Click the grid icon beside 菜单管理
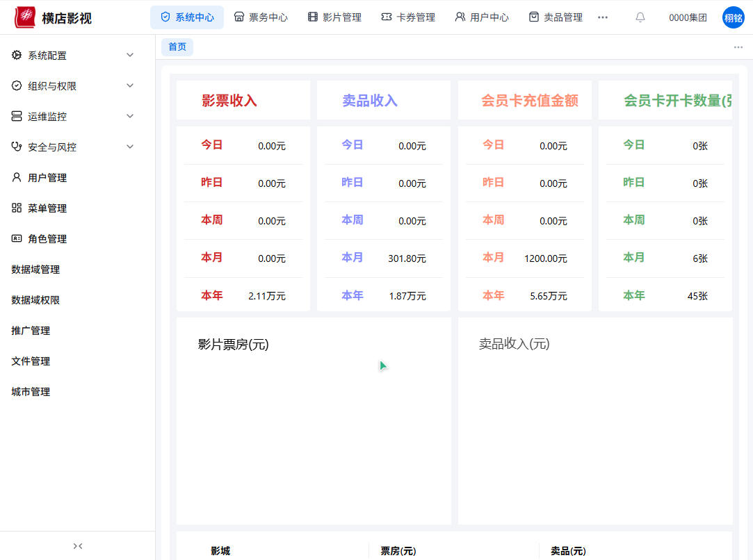 pos(17,208)
